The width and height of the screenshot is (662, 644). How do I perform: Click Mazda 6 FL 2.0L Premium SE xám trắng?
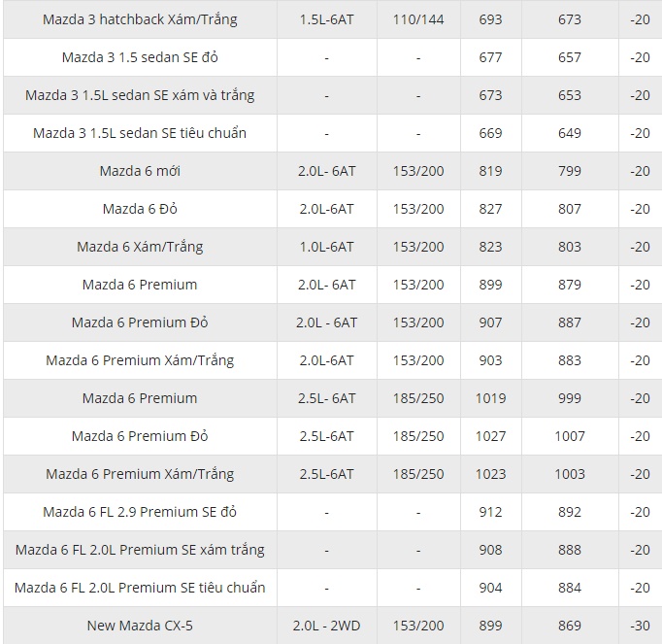pyautogui.click(x=140, y=550)
